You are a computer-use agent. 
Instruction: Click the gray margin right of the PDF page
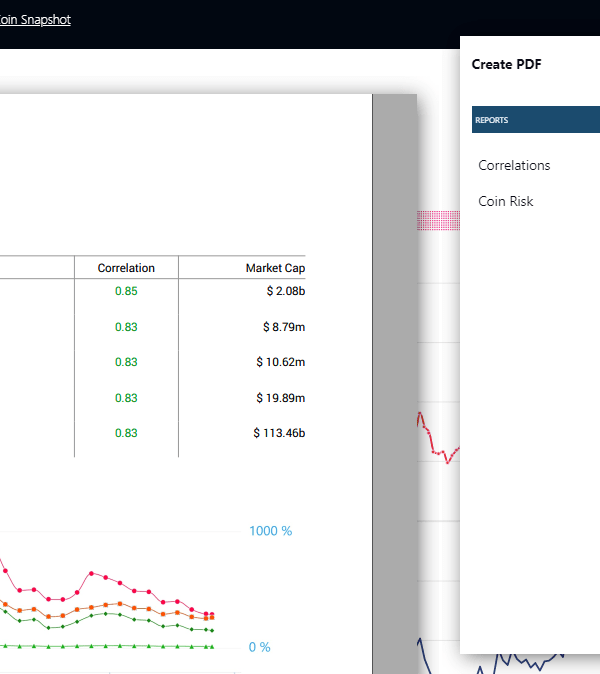tap(394, 400)
